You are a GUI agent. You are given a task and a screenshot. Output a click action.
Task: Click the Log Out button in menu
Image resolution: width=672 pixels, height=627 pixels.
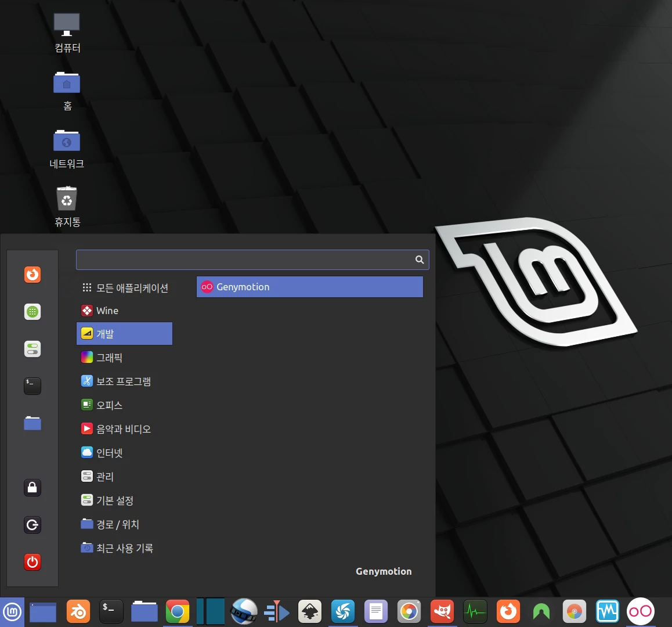32,525
